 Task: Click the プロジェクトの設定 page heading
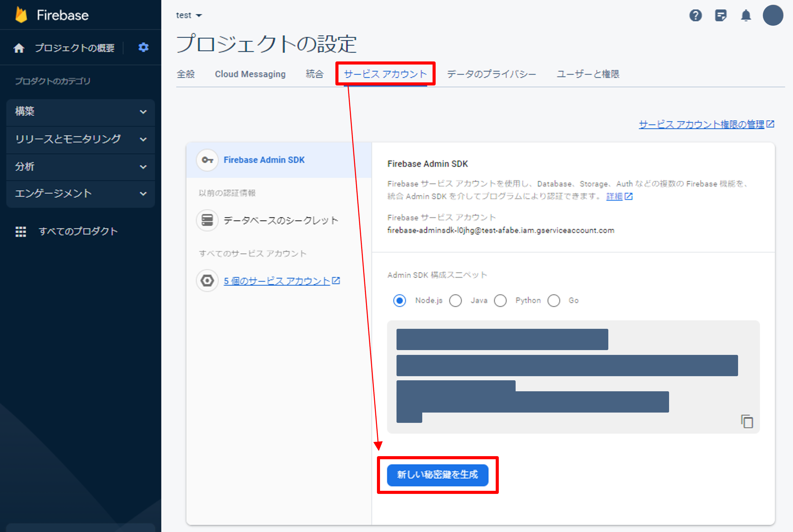point(266,44)
